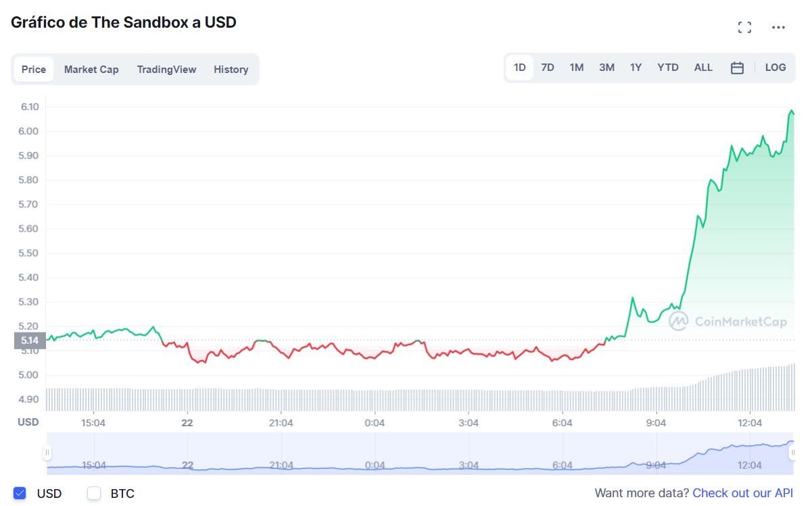Switch to the Market Cap tab
The image size is (812, 506).
click(91, 70)
